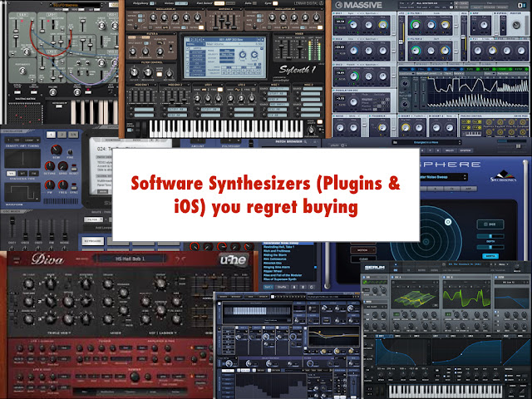Enable the Phaser checkbox in Sylenth1

188,56
